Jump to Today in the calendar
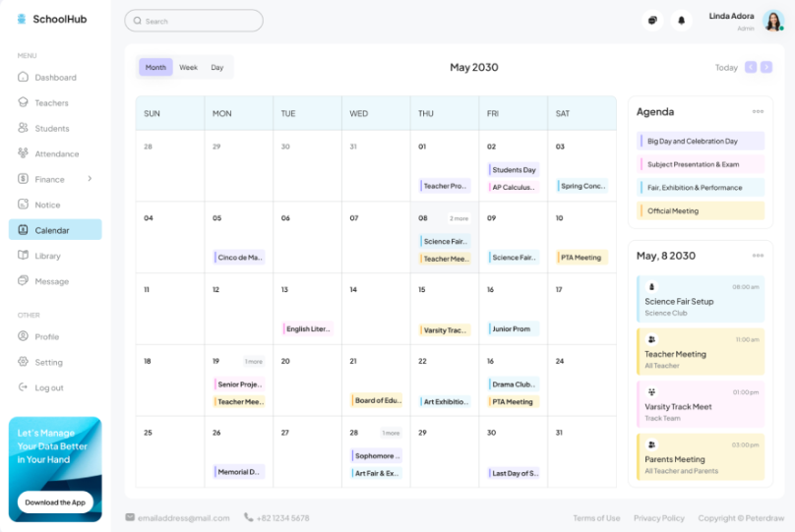Screen dimensions: 795x532 click(x=726, y=68)
